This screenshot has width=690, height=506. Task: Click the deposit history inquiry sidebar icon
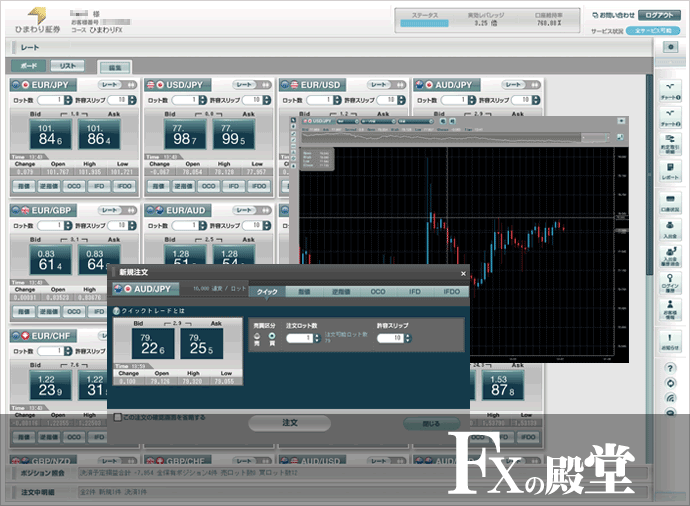pos(670,256)
